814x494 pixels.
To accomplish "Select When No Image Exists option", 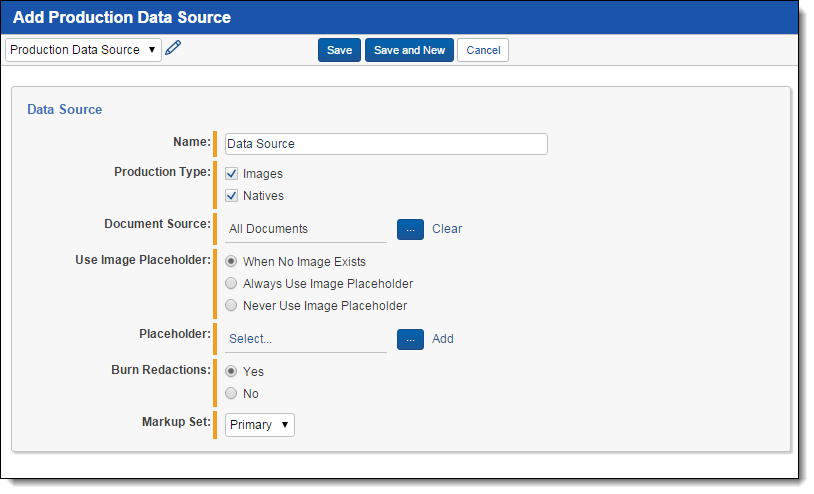I will point(231,262).
